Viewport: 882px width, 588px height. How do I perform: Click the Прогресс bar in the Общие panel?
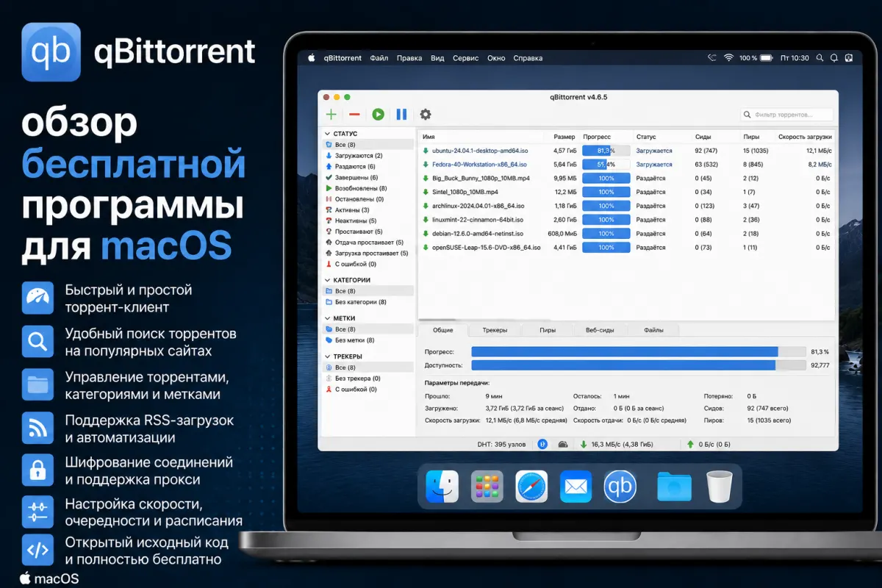(x=639, y=351)
